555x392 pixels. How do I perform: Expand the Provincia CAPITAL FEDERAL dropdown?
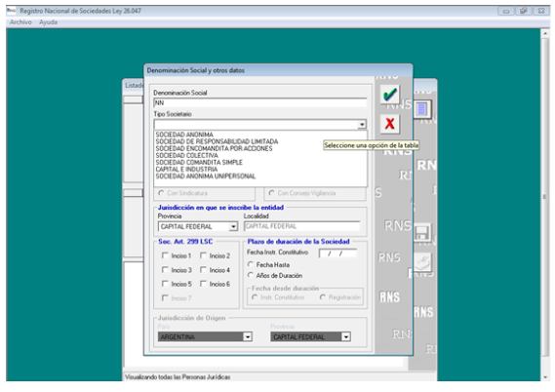click(233, 227)
